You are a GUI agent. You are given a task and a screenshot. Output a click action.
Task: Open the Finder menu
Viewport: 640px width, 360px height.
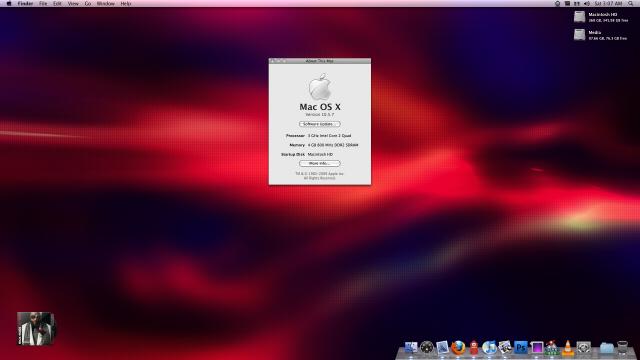pyautogui.click(x=25, y=3)
